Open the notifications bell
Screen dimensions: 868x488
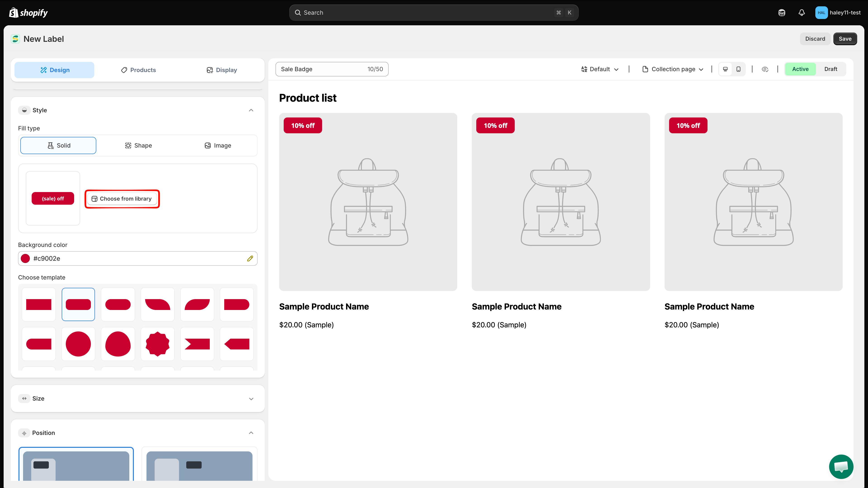tap(802, 12)
